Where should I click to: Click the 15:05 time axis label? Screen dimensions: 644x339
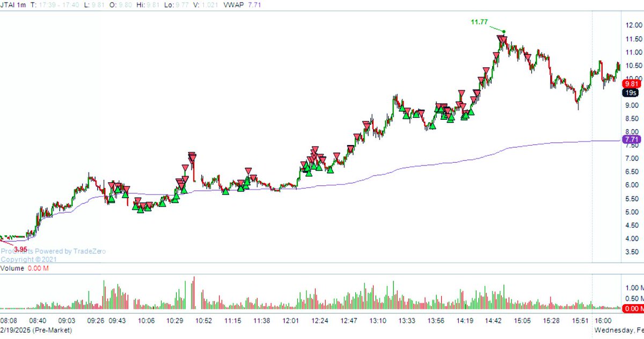(x=523, y=321)
